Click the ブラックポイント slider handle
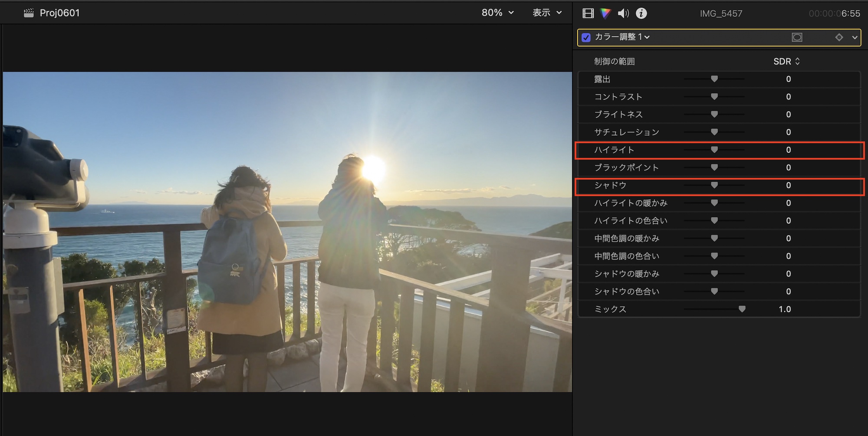This screenshot has height=436, width=868. (x=714, y=167)
